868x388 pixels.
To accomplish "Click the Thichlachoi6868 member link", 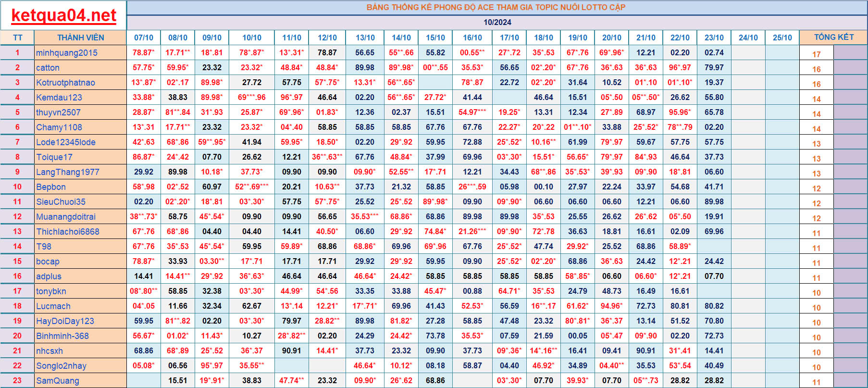I will [x=68, y=232].
